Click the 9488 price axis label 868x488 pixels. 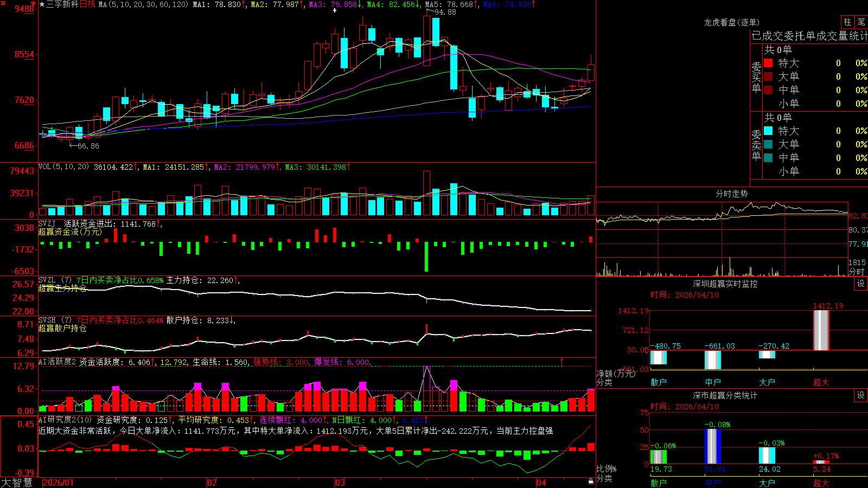coord(24,9)
